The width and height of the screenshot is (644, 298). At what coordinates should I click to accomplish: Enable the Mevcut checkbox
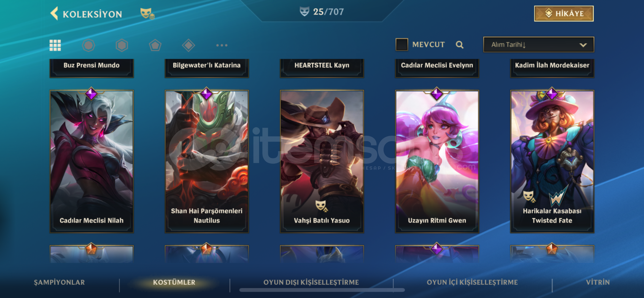(x=402, y=44)
